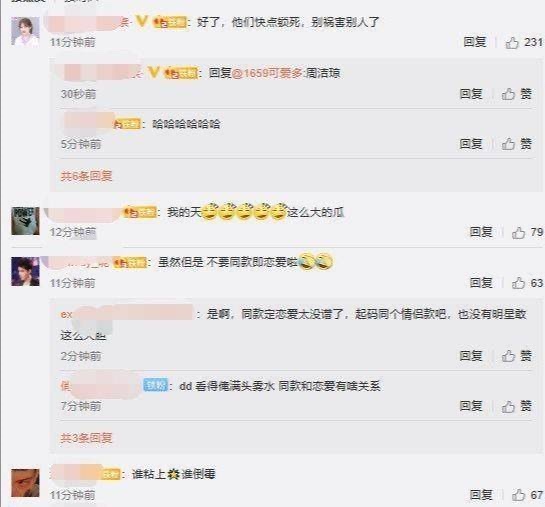
Task: Like the 周洁琼 reply from 30秒前
Action: click(x=516, y=94)
